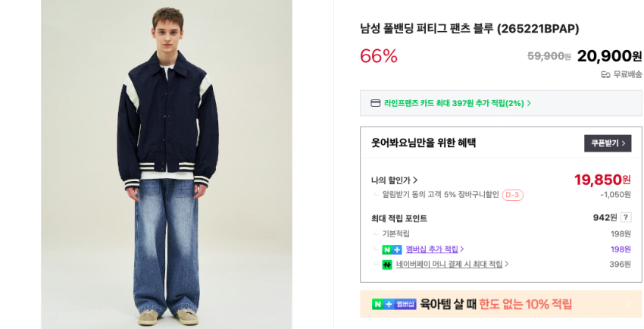Expand the 라인프렌즈 카드 추가 적립 chevron
This screenshot has height=329, width=644.
(x=529, y=103)
